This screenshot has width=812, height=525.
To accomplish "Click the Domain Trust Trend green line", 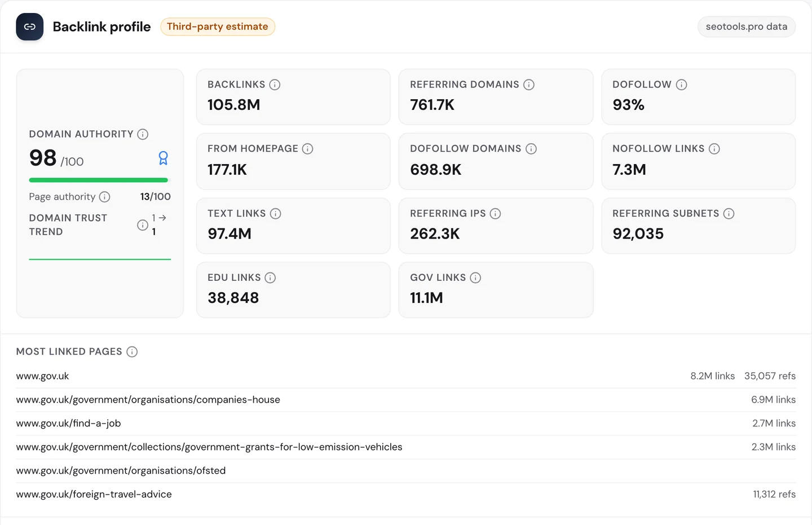I will coord(100,259).
